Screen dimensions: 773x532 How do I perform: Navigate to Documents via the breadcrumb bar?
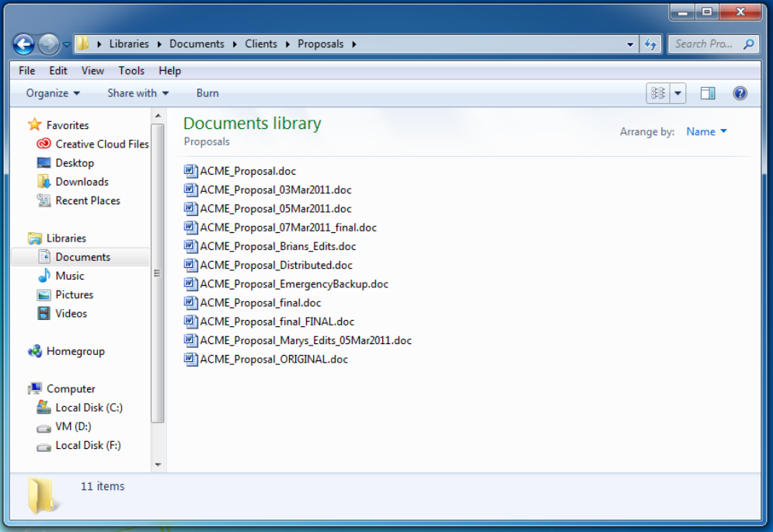(x=197, y=44)
